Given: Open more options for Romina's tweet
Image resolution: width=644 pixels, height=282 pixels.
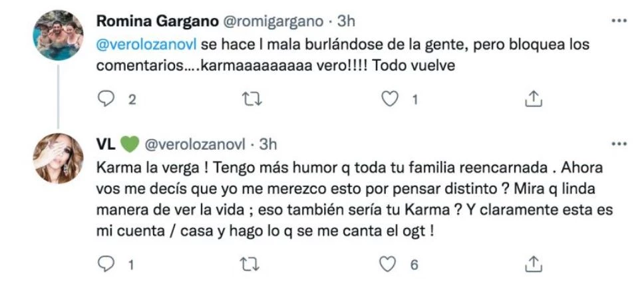Looking at the screenshot, I should pos(619,21).
